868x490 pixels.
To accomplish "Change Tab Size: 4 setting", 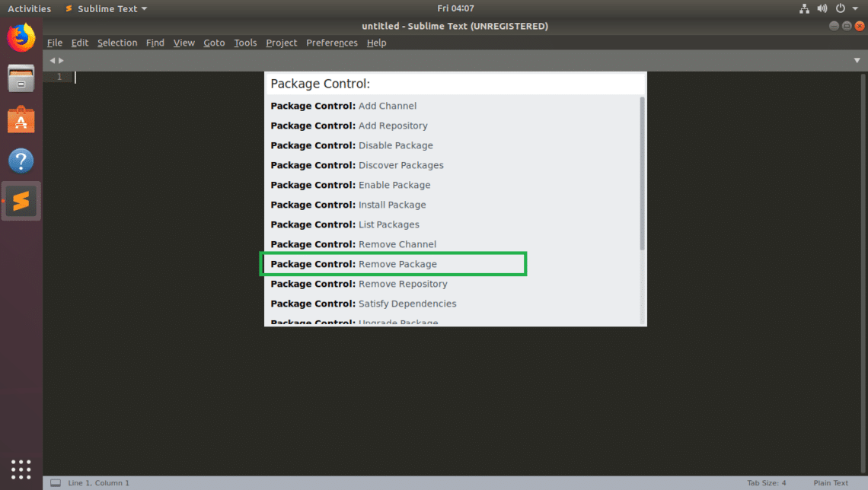I will coord(766,483).
